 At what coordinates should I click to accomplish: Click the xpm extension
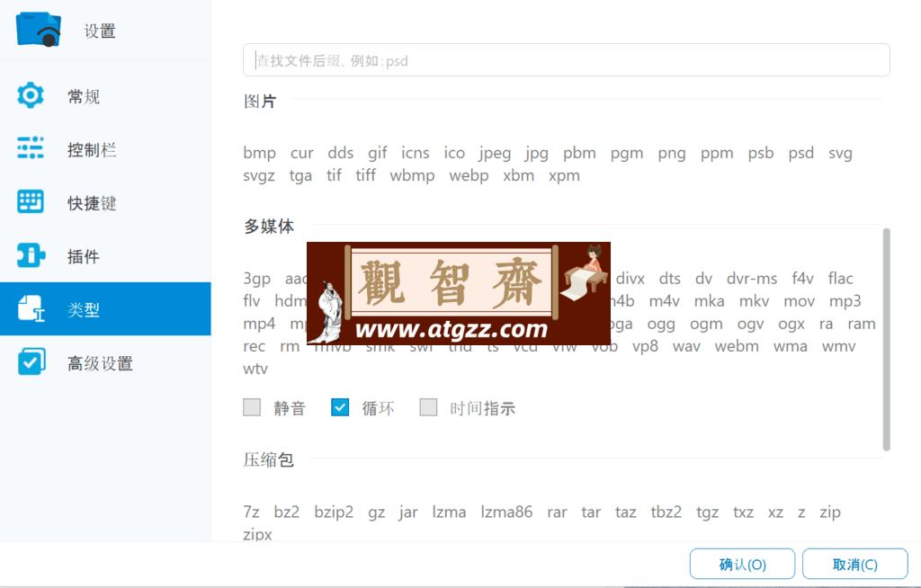[x=565, y=175]
